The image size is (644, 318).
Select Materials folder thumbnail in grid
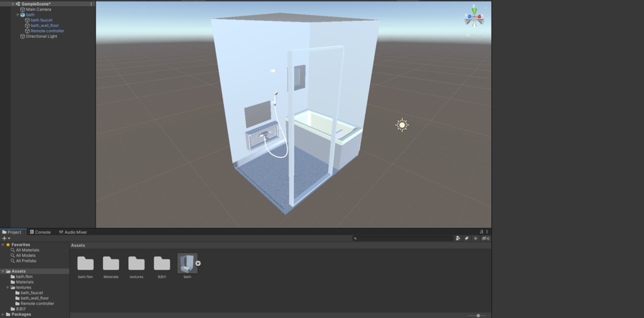point(111,263)
